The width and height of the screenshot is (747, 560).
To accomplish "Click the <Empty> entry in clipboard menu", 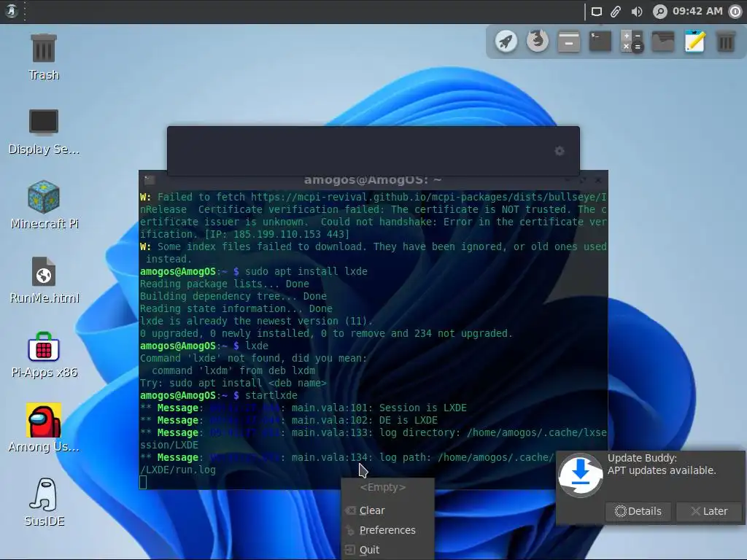I will [383, 487].
